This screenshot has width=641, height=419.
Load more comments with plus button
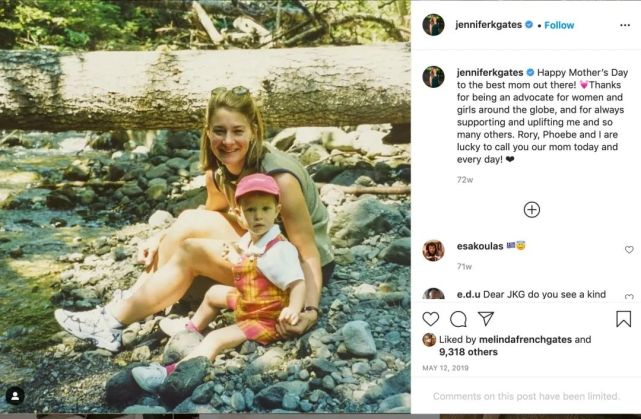point(532,209)
